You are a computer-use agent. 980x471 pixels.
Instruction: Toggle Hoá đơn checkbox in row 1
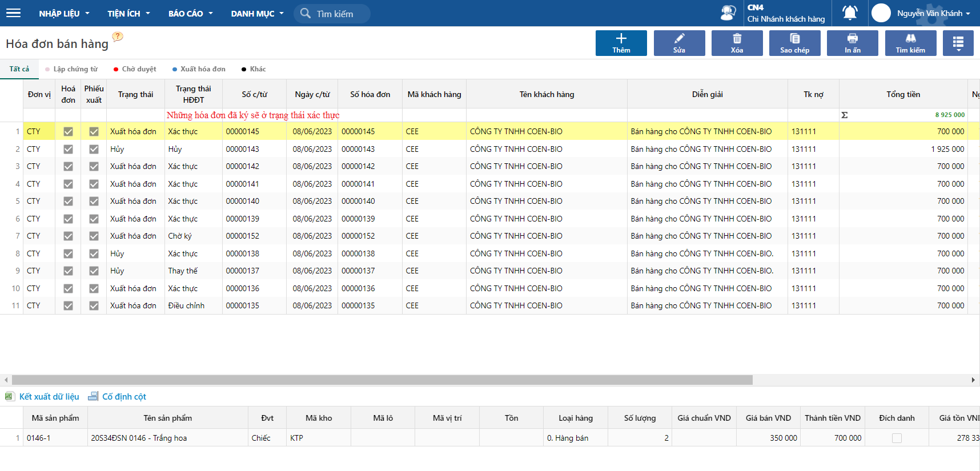68,132
